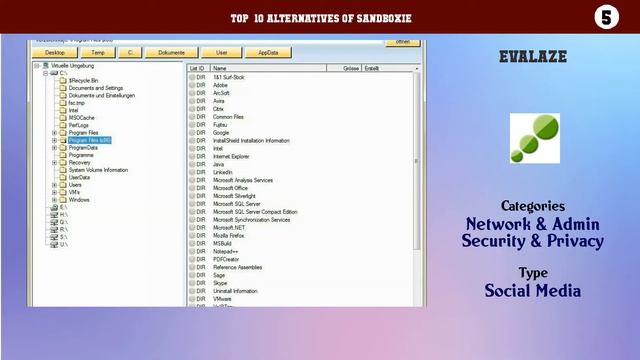Viewport: 640px width, 360px height.
Task: Select the PerfLogs folder icon
Action: click(63, 125)
